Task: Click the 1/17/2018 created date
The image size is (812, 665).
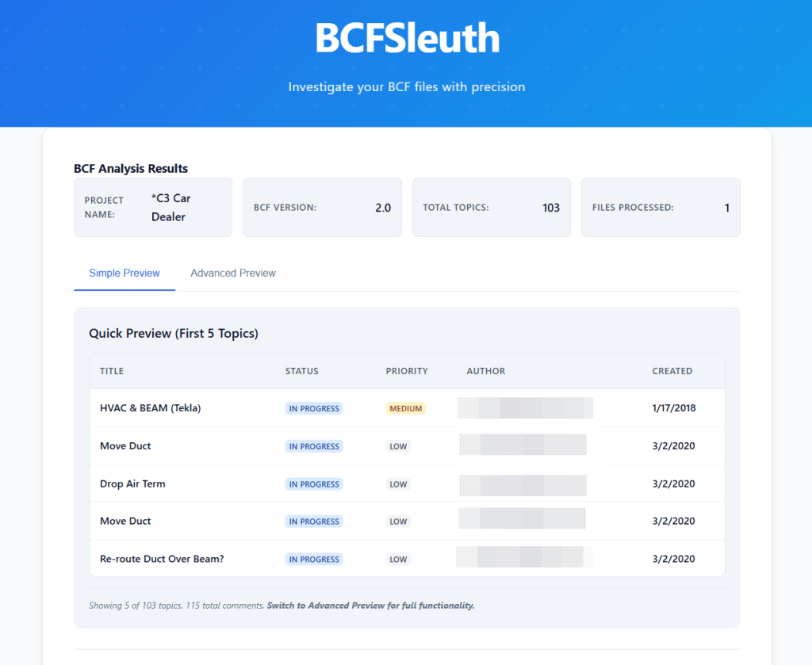Action: pyautogui.click(x=673, y=408)
